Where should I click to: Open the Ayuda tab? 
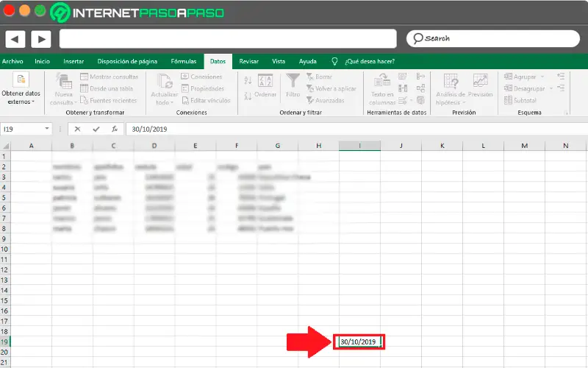(307, 61)
